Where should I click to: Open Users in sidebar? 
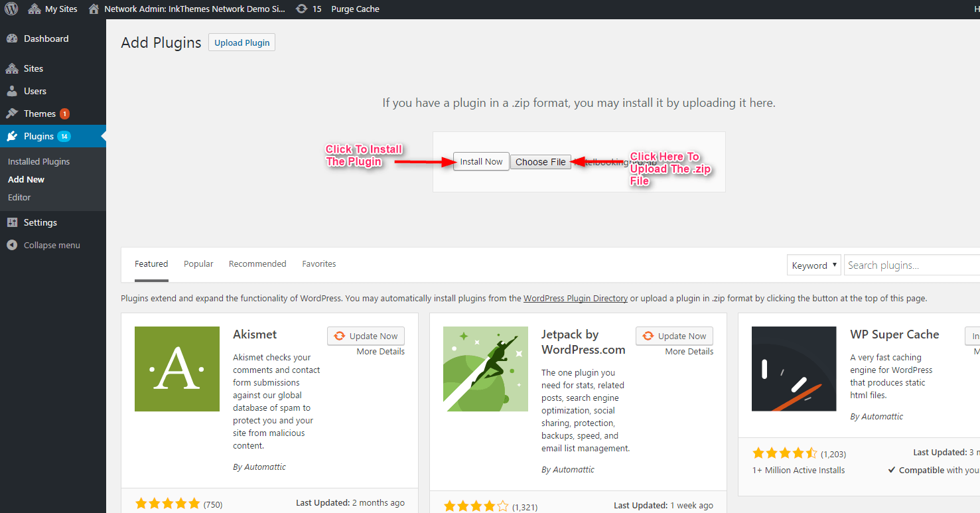pyautogui.click(x=35, y=91)
